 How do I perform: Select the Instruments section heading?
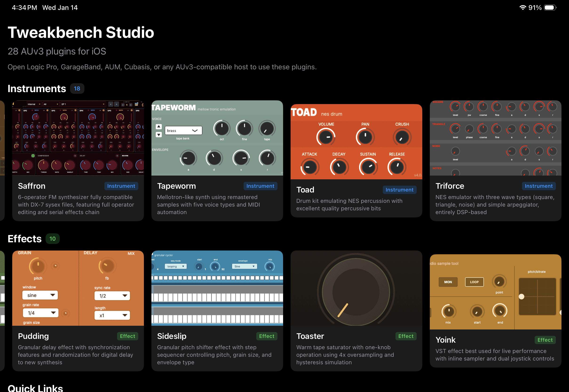click(x=37, y=89)
